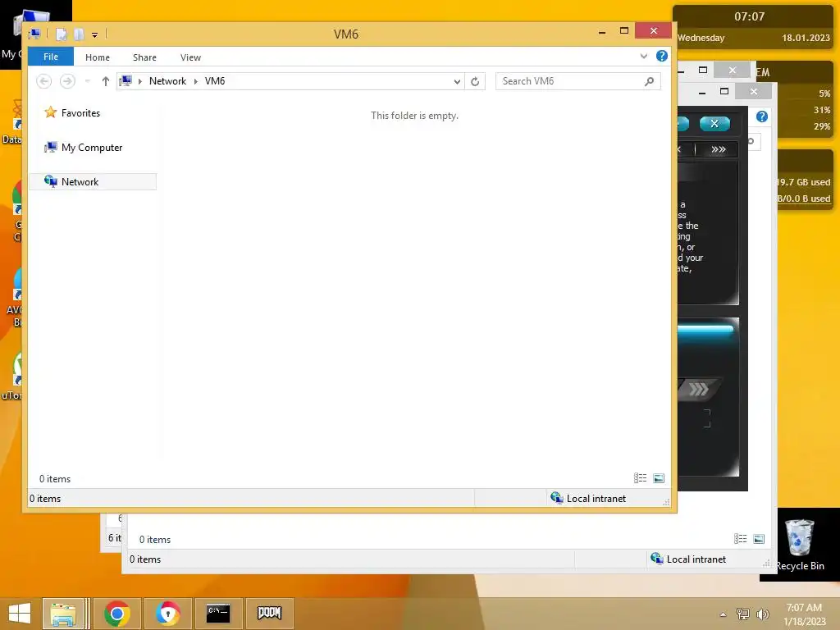
Task: Open Help in the VM6 window
Action: [x=662, y=56]
